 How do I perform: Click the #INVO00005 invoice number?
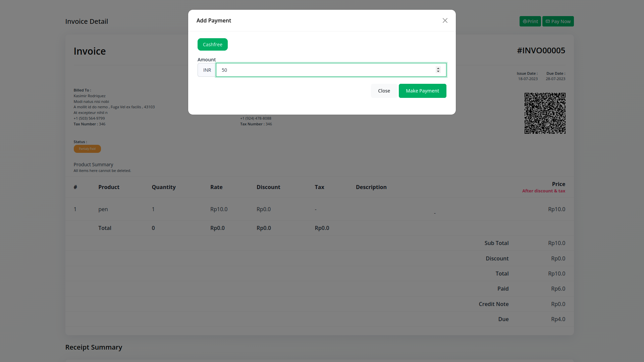541,51
